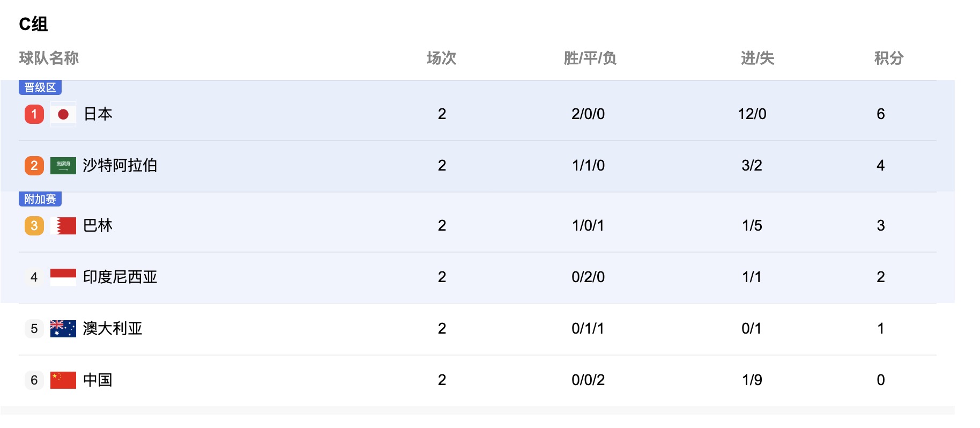
Task: Click the 晋级区 label tag
Action: point(40,87)
